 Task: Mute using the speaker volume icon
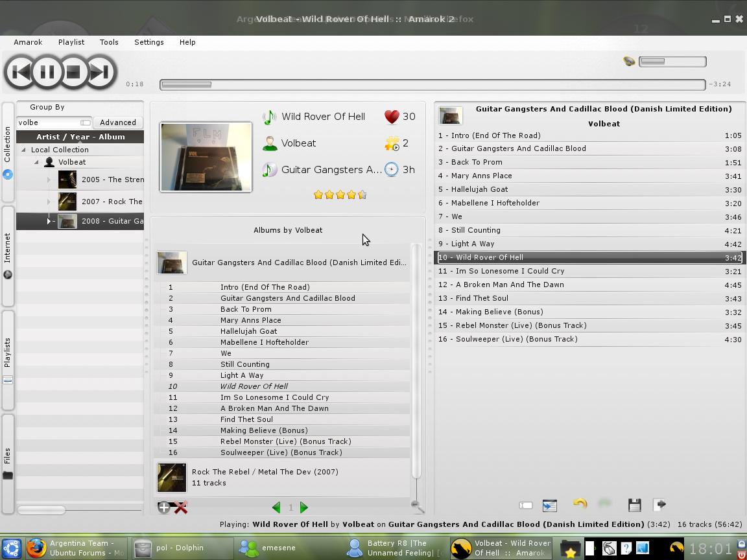[630, 62]
